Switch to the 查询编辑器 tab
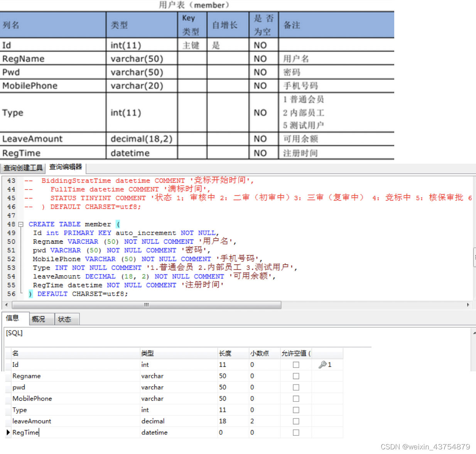 pos(66,167)
